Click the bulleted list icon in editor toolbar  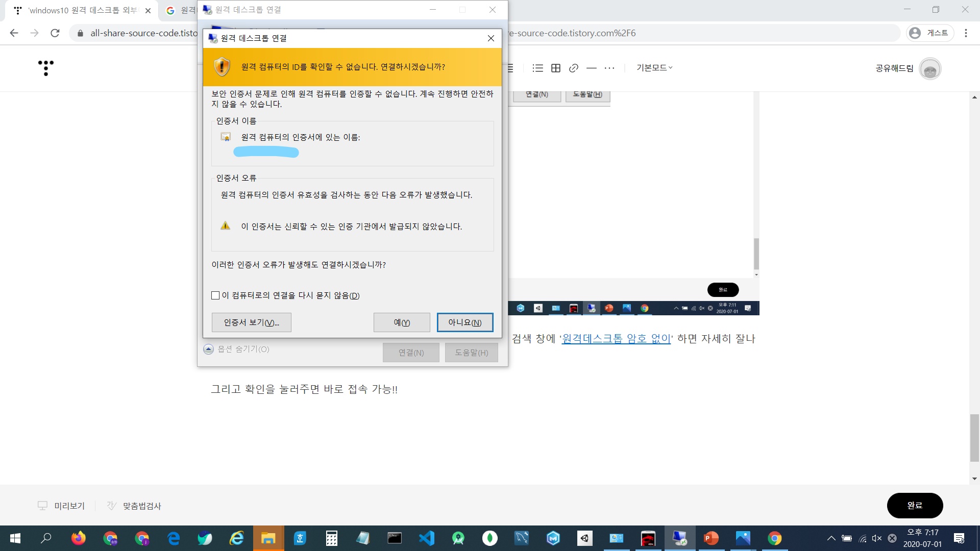pyautogui.click(x=537, y=68)
